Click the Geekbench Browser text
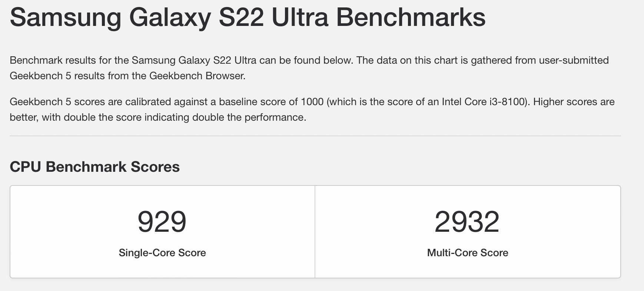Viewport: 644px width, 291px height. (x=197, y=76)
